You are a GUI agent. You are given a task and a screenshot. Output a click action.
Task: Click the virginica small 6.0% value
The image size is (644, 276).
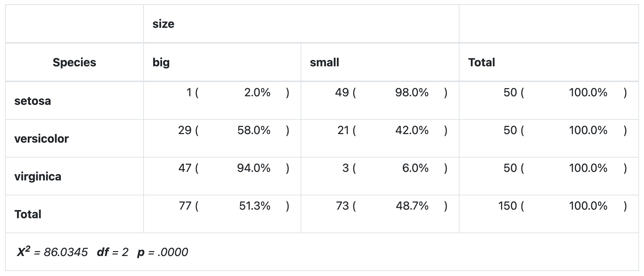tap(415, 168)
